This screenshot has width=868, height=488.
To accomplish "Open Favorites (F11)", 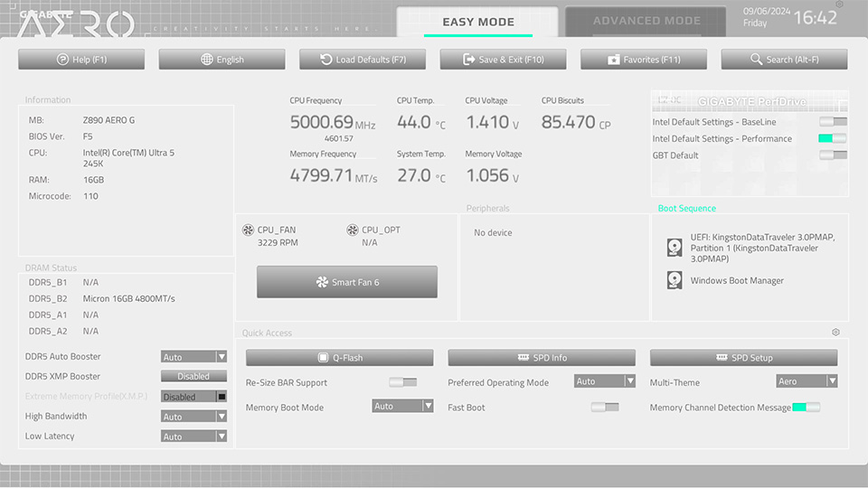I will pyautogui.click(x=644, y=60).
